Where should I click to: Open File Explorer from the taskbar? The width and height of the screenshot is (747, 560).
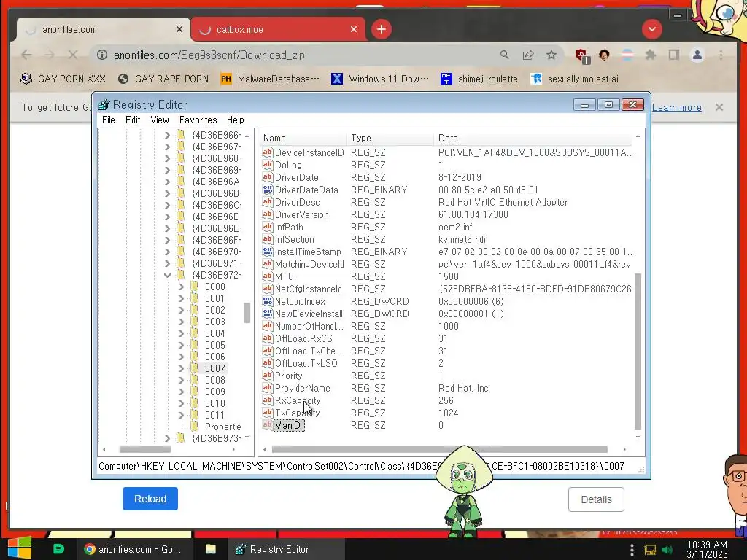[211, 549]
